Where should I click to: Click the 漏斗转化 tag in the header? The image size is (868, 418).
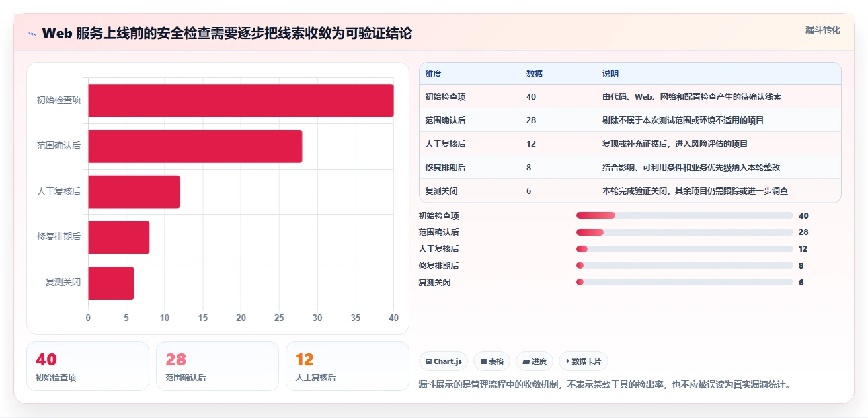click(x=823, y=30)
